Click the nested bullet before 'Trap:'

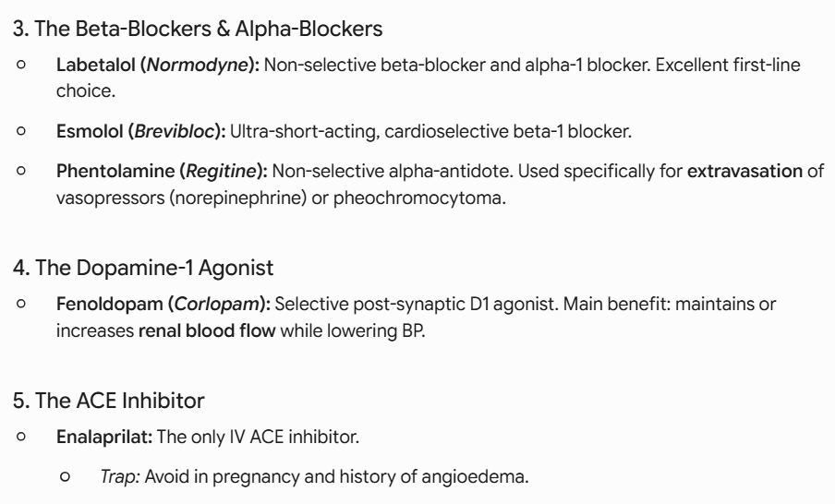[65, 476]
